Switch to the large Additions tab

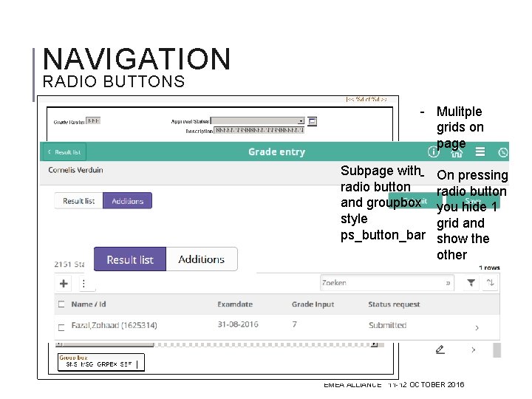pyautogui.click(x=202, y=259)
